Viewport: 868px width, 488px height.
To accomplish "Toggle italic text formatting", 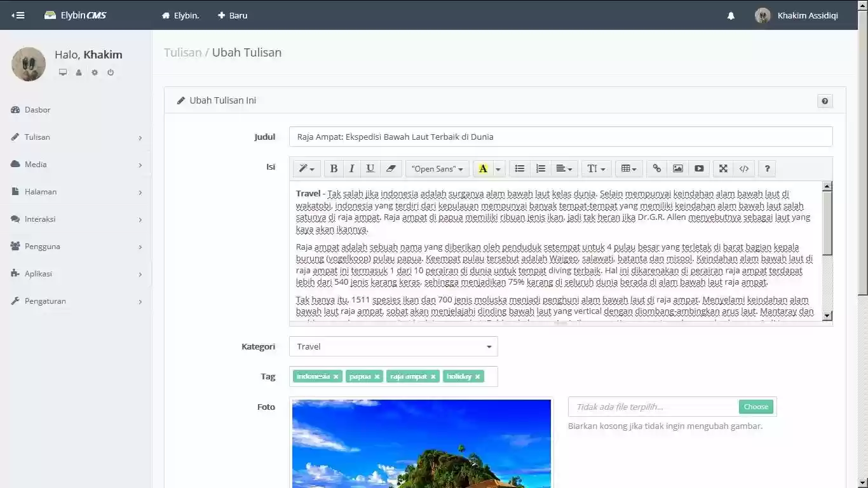I will pyautogui.click(x=351, y=168).
